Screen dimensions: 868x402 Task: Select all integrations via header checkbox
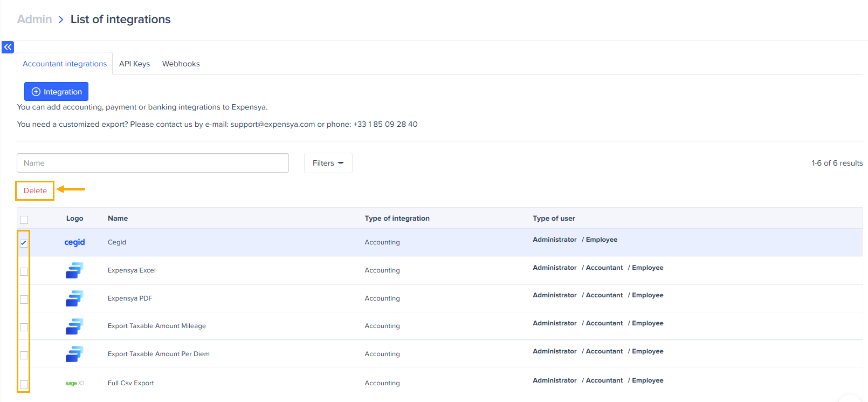(24, 220)
